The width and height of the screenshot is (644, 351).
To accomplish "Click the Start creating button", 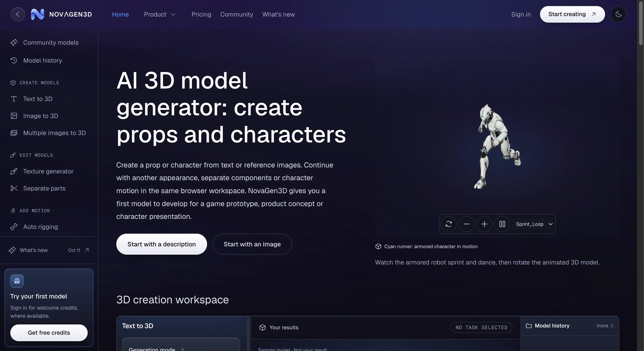I will (572, 14).
